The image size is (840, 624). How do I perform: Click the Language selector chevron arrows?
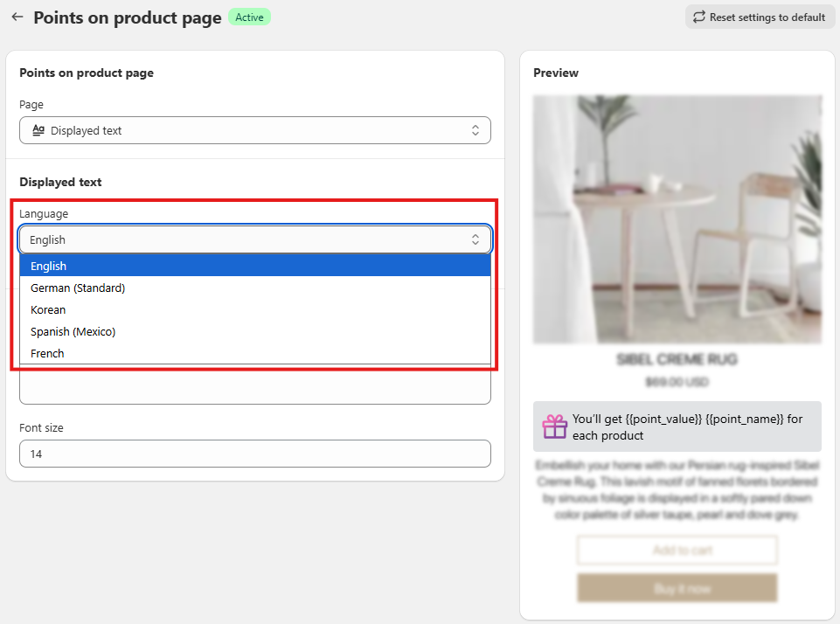[x=476, y=239]
